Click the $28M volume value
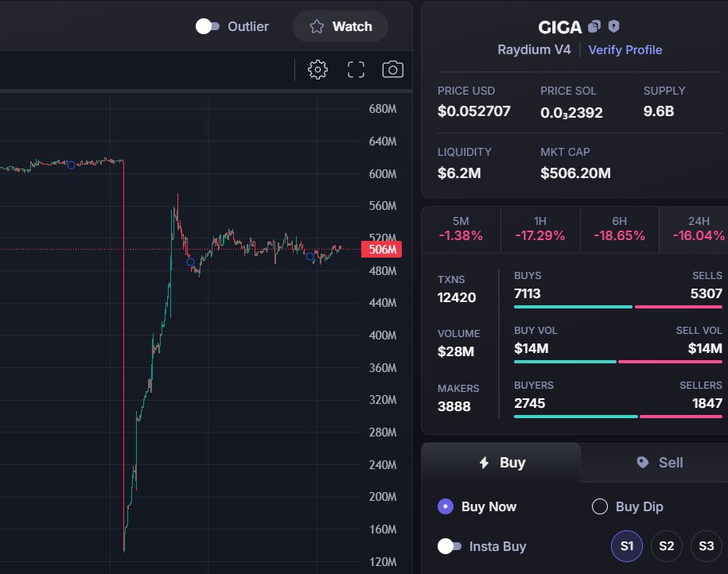 [x=455, y=351]
